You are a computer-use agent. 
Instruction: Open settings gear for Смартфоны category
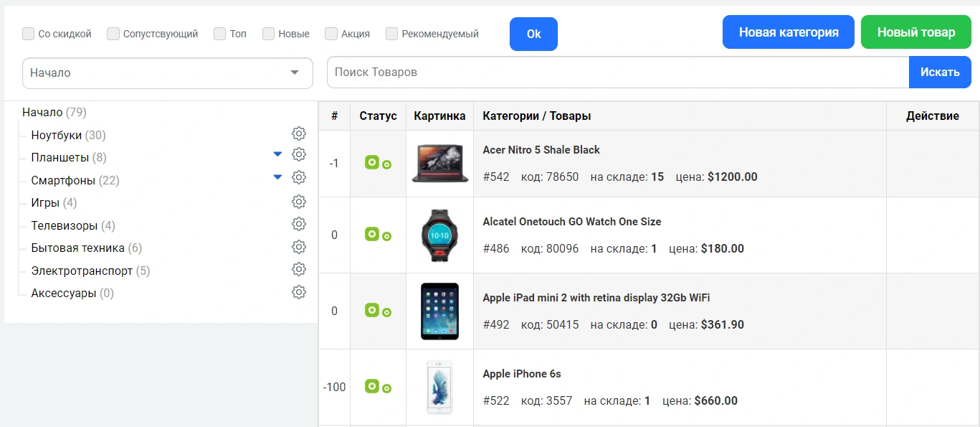click(299, 178)
